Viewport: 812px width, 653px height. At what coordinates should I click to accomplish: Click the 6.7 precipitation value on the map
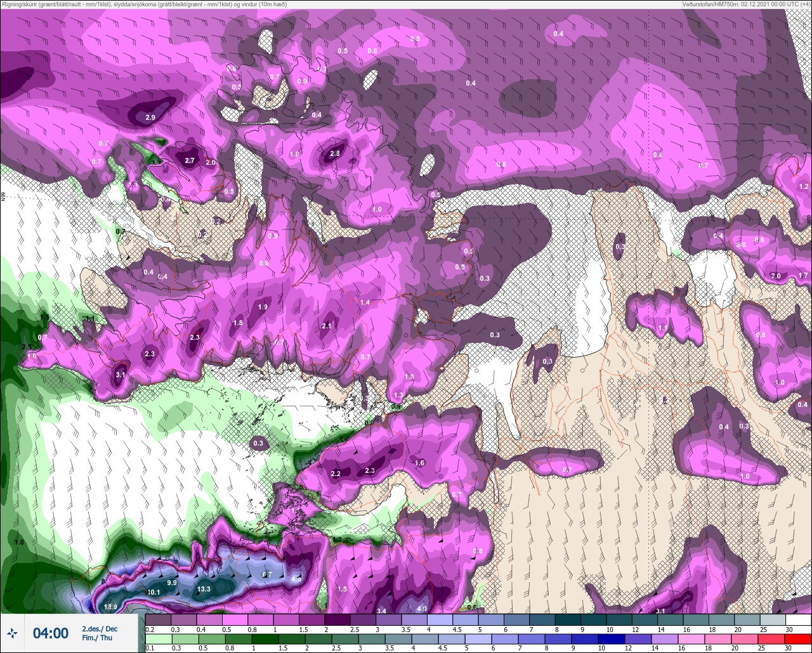click(267, 574)
